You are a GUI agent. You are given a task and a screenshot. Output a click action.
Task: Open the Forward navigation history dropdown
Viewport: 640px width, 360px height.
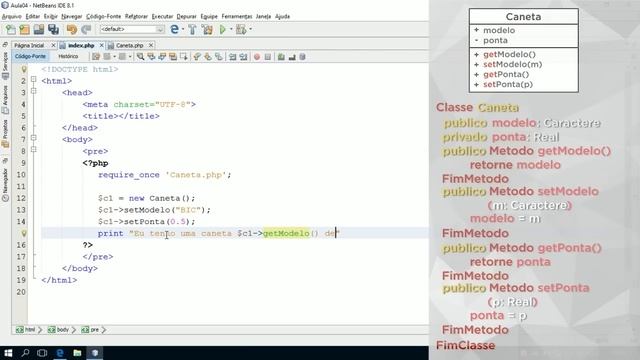coord(129,57)
